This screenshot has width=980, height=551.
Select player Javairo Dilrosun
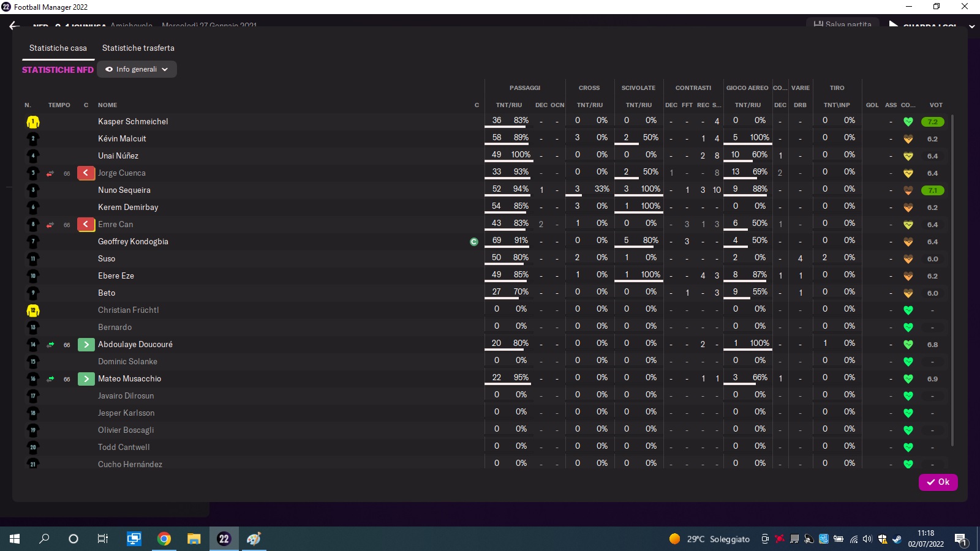126,396
